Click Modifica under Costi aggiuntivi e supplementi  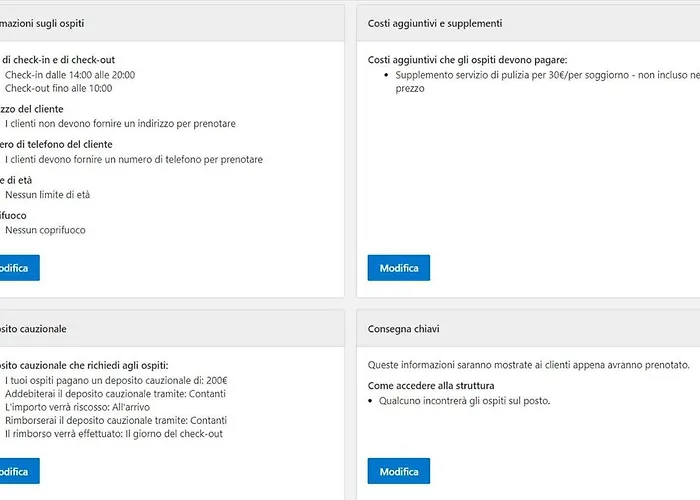point(399,268)
